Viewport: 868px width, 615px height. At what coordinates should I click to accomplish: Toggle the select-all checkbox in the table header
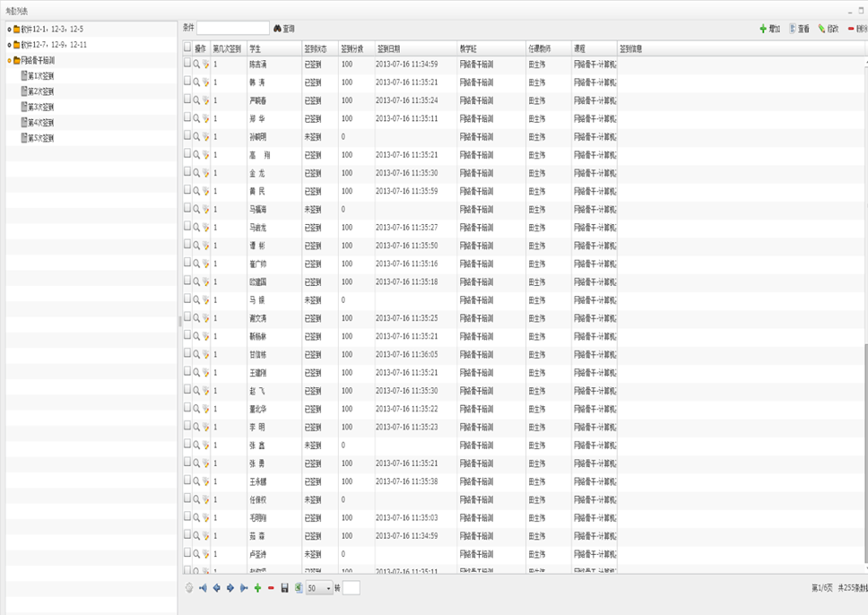[x=187, y=48]
